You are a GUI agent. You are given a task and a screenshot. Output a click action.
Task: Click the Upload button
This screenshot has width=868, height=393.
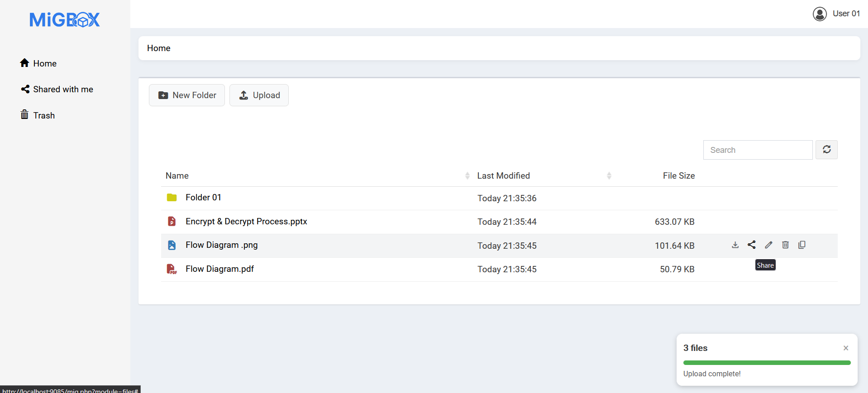pos(259,95)
